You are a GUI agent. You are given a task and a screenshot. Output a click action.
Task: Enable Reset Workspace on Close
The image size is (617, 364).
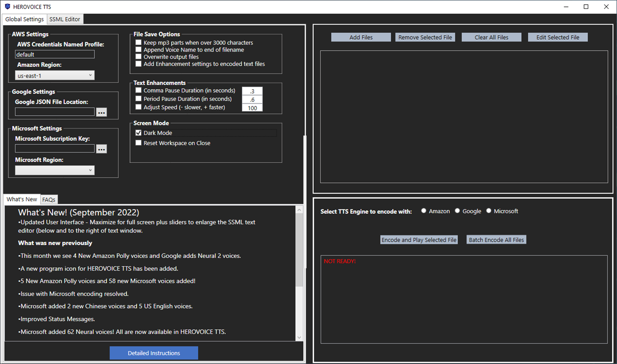138,142
